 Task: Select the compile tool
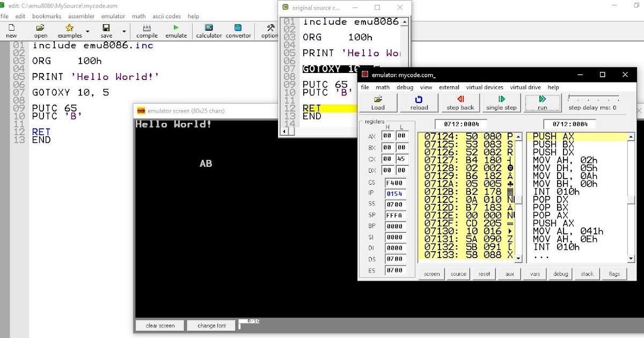click(x=147, y=31)
